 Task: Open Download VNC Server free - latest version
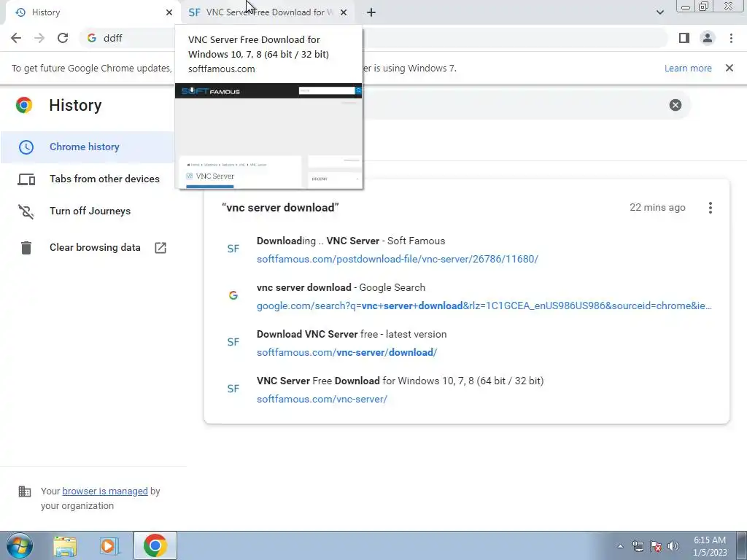point(352,334)
